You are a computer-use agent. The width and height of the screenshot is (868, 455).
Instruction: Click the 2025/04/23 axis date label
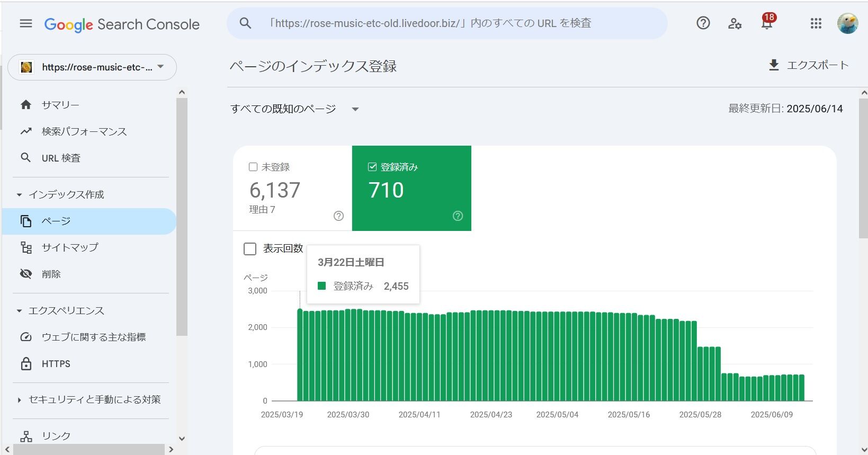pos(491,415)
